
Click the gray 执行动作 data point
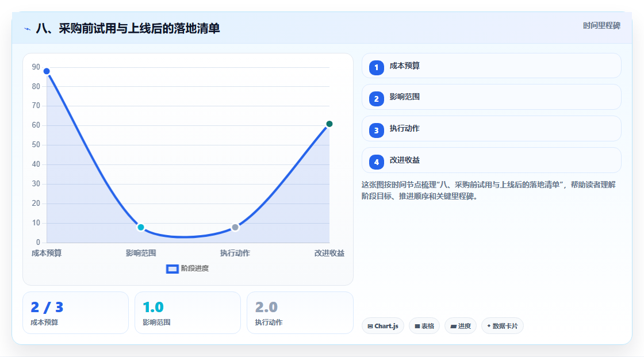pos(235,227)
